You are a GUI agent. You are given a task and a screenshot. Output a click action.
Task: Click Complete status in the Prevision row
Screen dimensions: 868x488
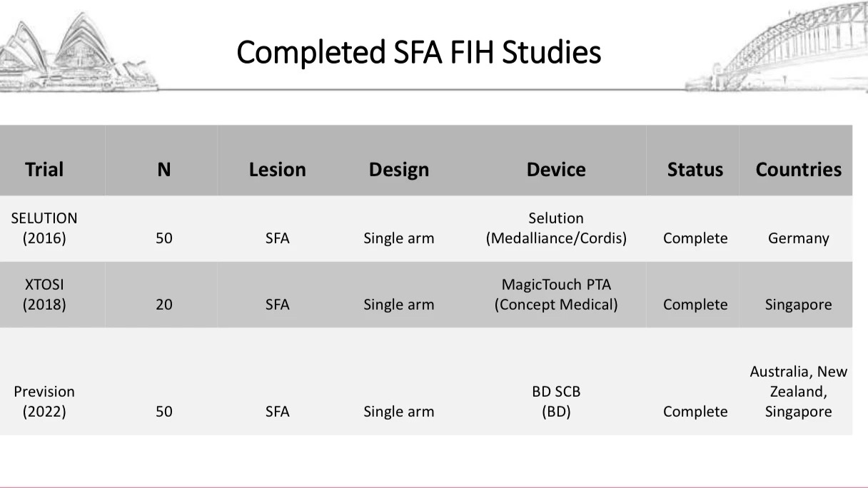click(695, 412)
